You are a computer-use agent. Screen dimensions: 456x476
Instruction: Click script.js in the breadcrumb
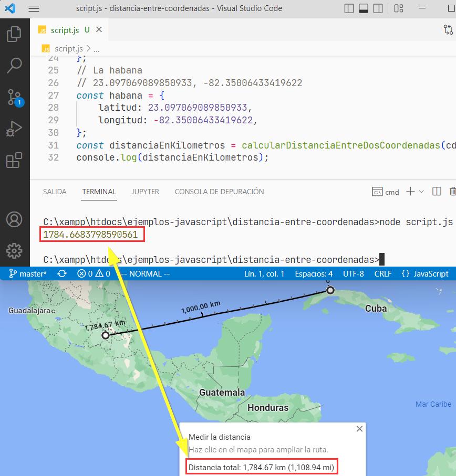(x=69, y=49)
